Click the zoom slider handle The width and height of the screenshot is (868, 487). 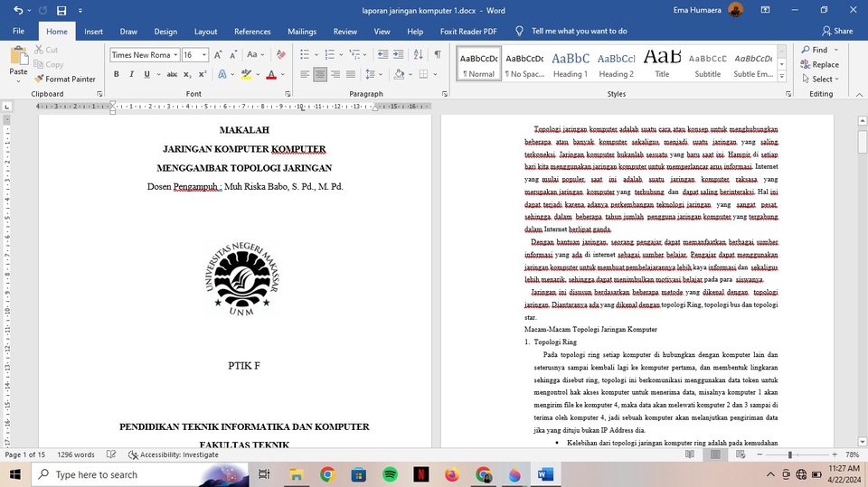pos(790,454)
